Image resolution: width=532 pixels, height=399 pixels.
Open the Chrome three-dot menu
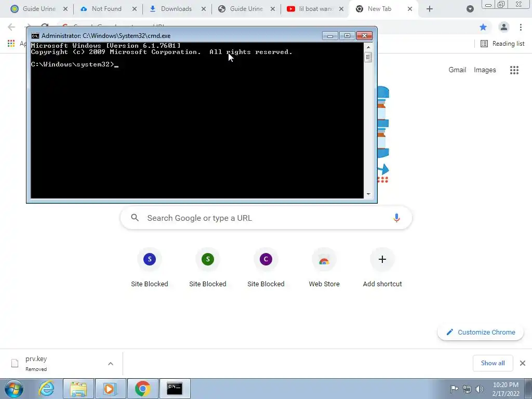521,27
